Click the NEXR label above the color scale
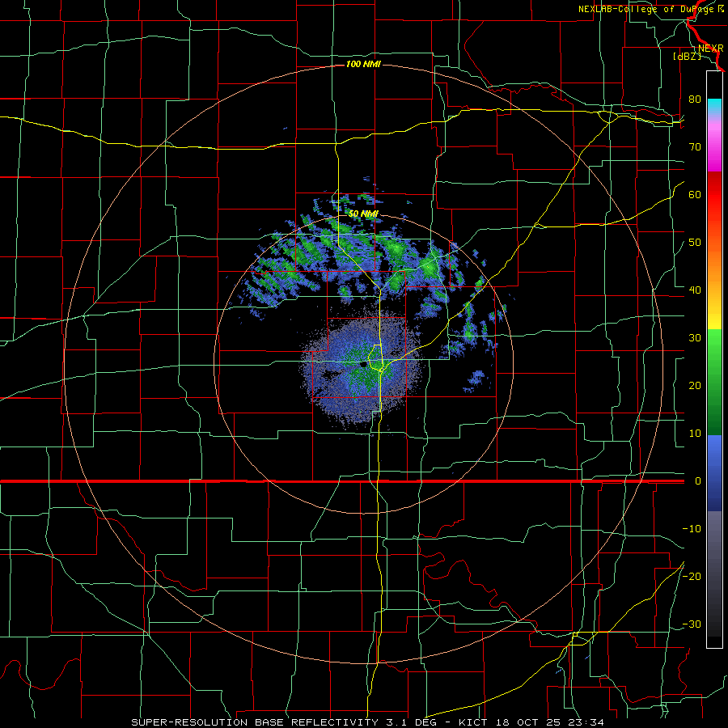Screen dimensions: 728x728 pyautogui.click(x=711, y=49)
